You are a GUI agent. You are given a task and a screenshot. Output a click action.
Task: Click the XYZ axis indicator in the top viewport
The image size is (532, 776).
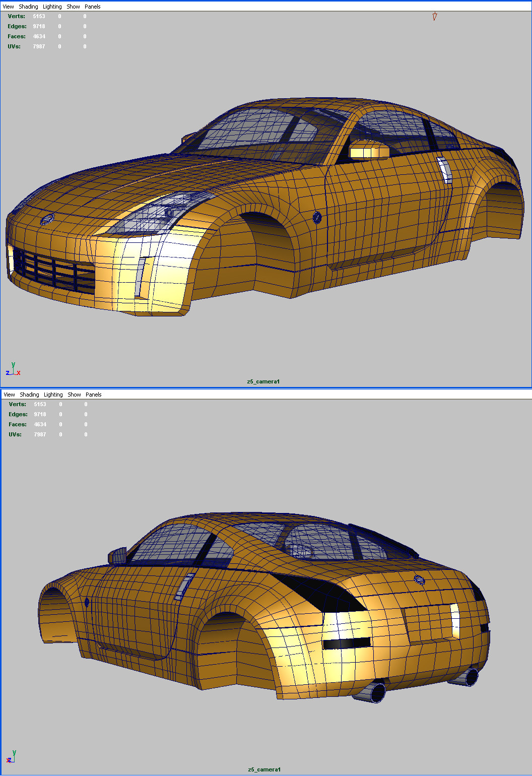pos(13,369)
